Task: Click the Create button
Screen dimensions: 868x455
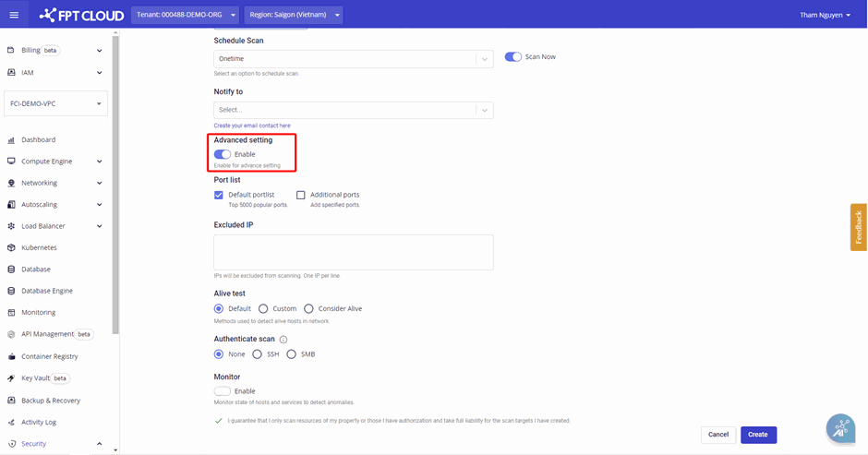Action: point(758,435)
